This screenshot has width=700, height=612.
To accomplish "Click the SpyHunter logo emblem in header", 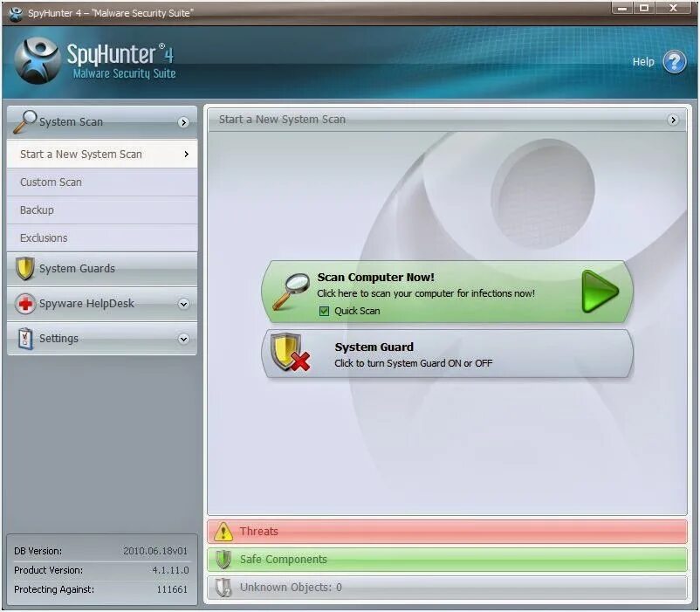I will pyautogui.click(x=38, y=61).
